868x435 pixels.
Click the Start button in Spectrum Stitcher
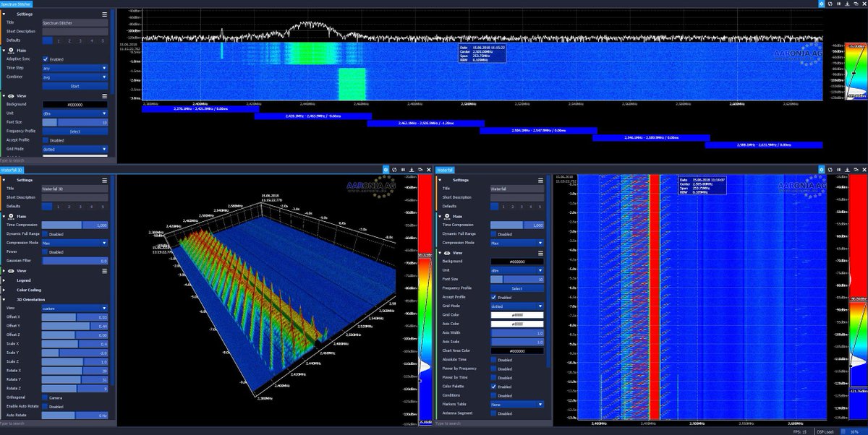[75, 86]
